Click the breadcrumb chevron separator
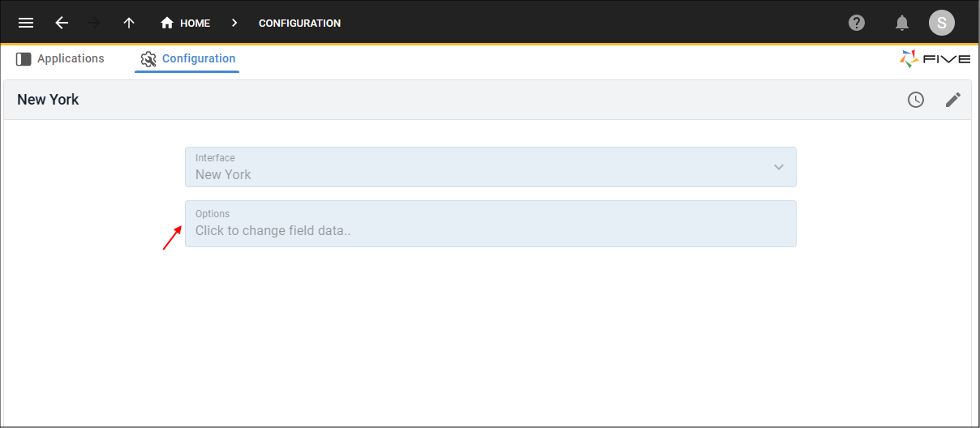Viewport: 980px width, 428px height. [x=234, y=23]
